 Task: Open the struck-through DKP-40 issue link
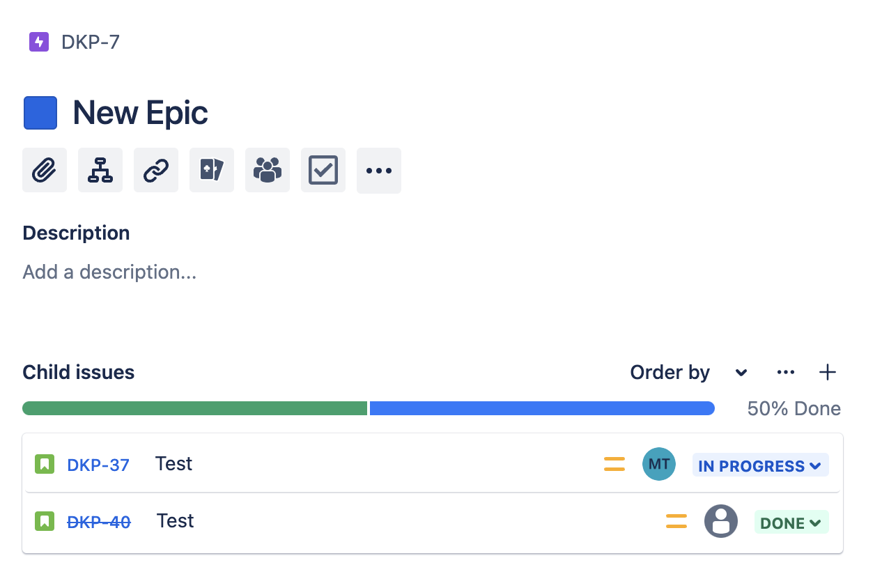coord(99,521)
